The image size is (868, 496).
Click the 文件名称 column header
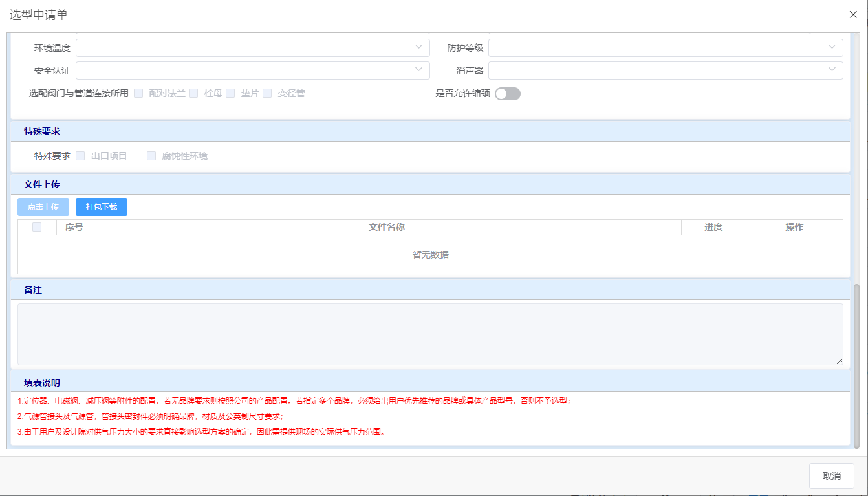(387, 227)
